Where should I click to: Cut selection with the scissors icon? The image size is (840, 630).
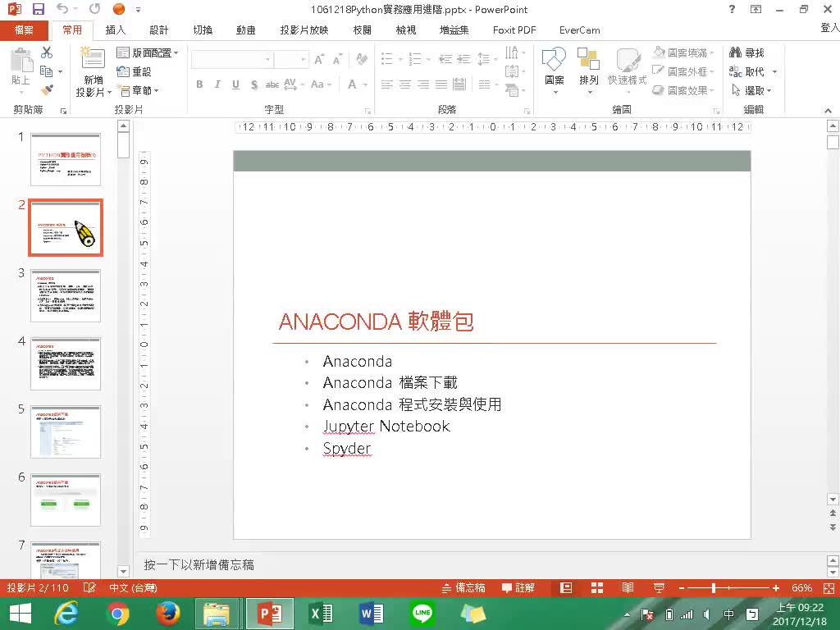tap(47, 52)
